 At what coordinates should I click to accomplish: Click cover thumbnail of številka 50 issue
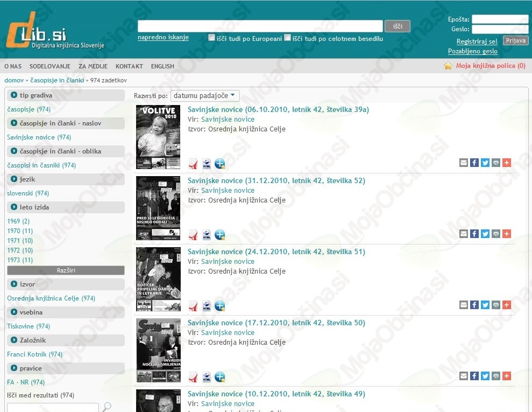pyautogui.click(x=158, y=350)
